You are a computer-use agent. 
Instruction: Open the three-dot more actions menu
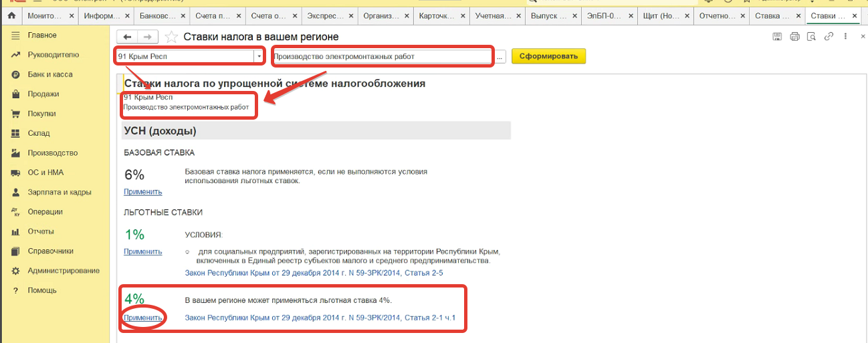(x=847, y=37)
